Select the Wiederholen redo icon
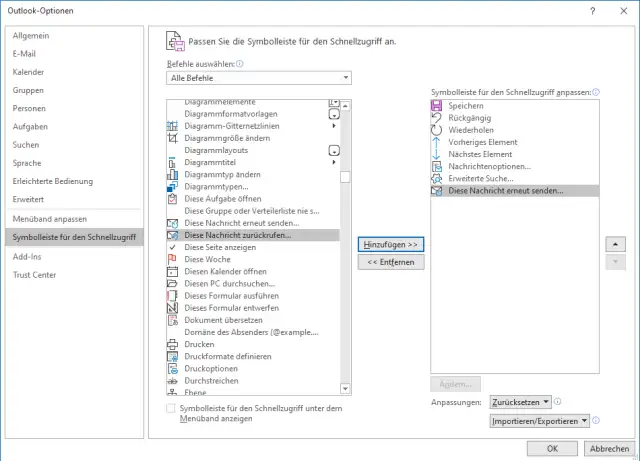This screenshot has width=640, height=461. [x=436, y=129]
